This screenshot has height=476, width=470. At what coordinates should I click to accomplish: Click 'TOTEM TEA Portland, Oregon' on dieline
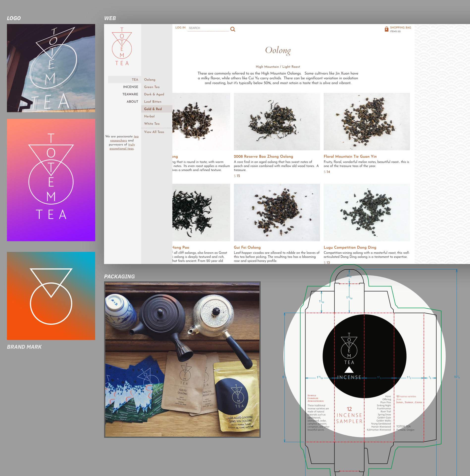coord(405,428)
